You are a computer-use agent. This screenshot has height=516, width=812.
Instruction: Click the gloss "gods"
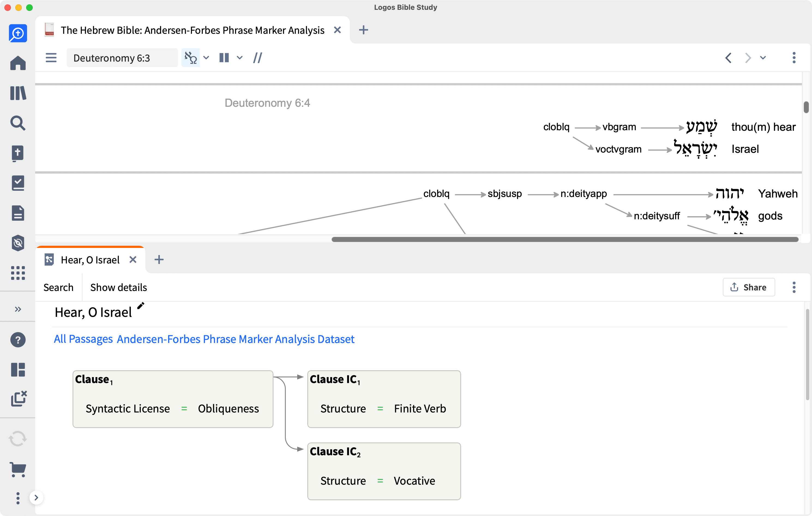tap(770, 216)
